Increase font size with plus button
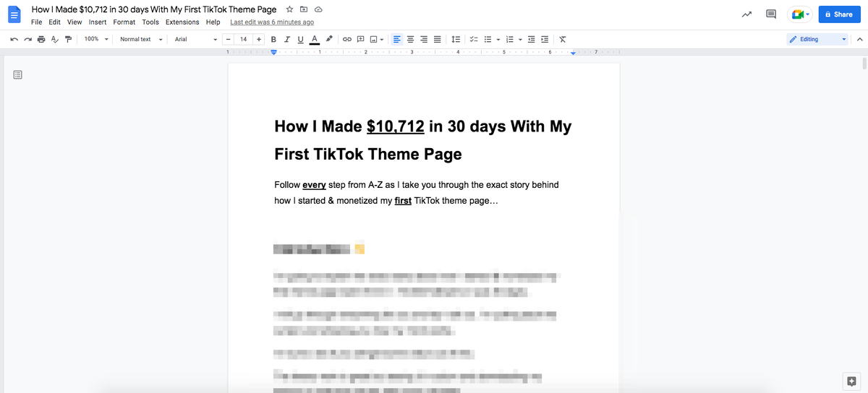The width and height of the screenshot is (868, 393). pos(259,39)
